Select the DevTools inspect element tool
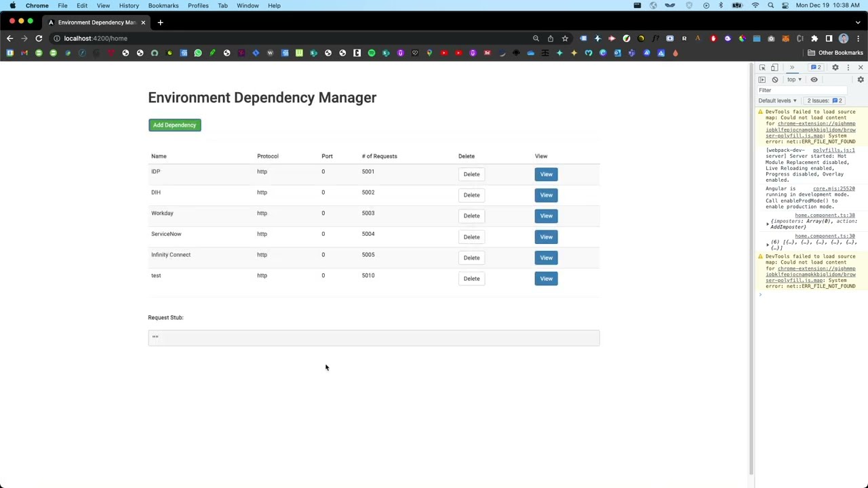 (762, 68)
